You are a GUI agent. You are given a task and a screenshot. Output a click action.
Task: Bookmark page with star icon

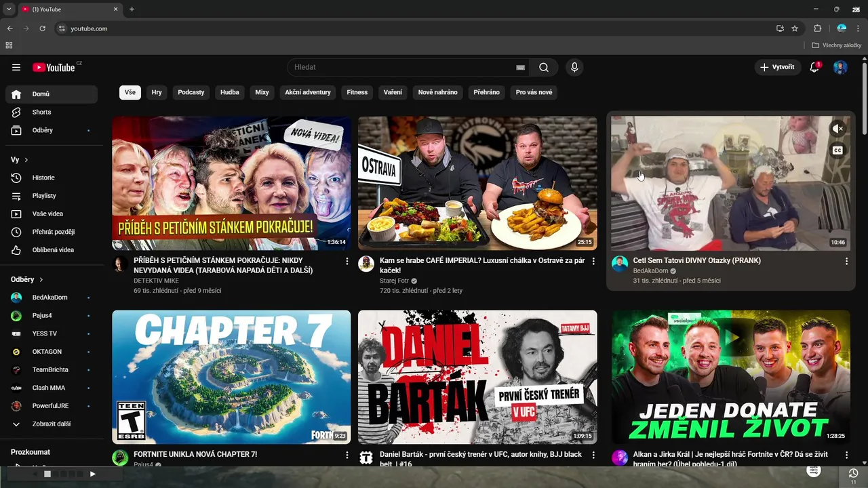click(x=795, y=28)
